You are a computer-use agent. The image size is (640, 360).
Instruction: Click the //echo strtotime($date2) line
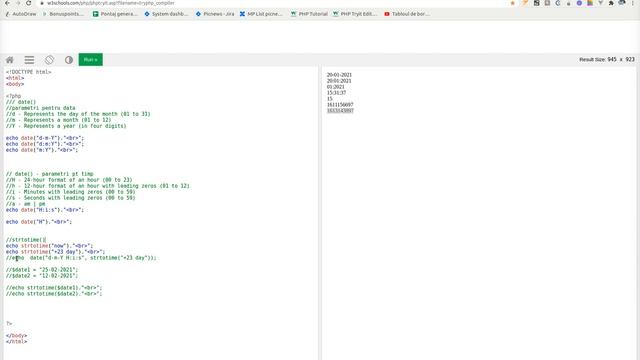coord(54,293)
